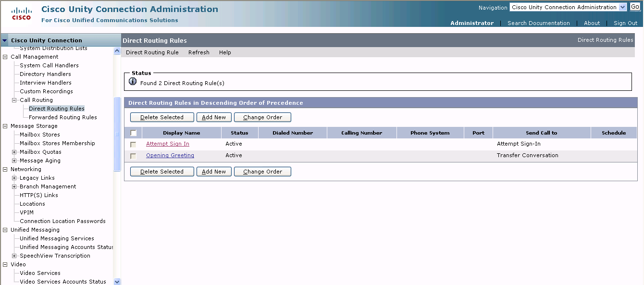Collapse the Cisco Unity Connection panel arrow
Image resolution: width=644 pixels, height=285 pixels.
click(5, 40)
